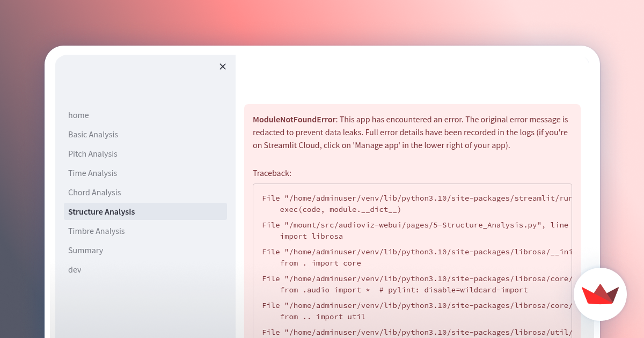Click the 'from . import core' line
The image size is (644, 338).
click(x=320, y=263)
